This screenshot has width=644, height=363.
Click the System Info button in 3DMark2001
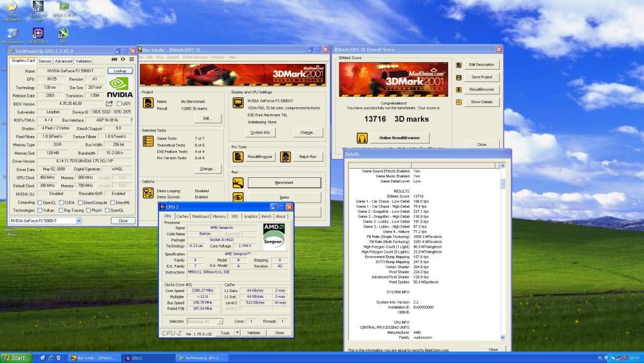click(x=260, y=132)
